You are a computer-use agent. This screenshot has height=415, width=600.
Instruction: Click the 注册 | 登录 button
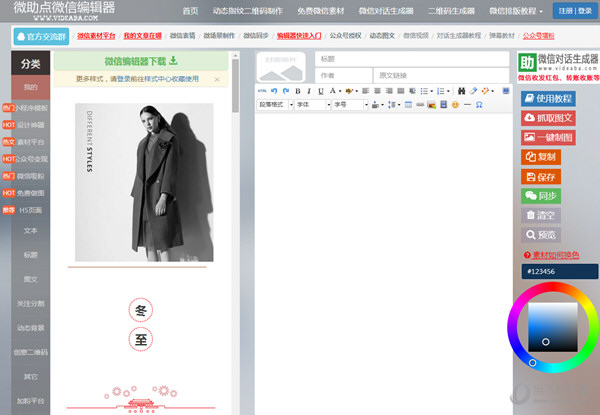(x=575, y=11)
